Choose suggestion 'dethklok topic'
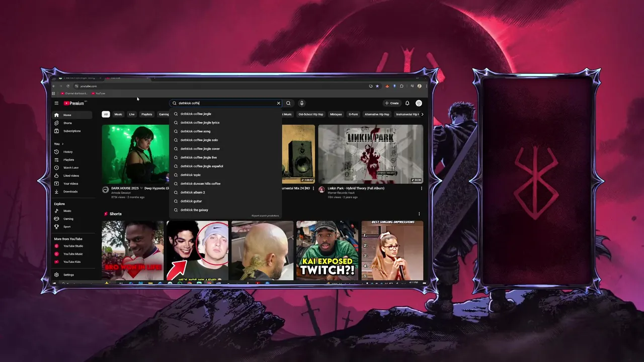The height and width of the screenshot is (362, 644). (x=225, y=175)
